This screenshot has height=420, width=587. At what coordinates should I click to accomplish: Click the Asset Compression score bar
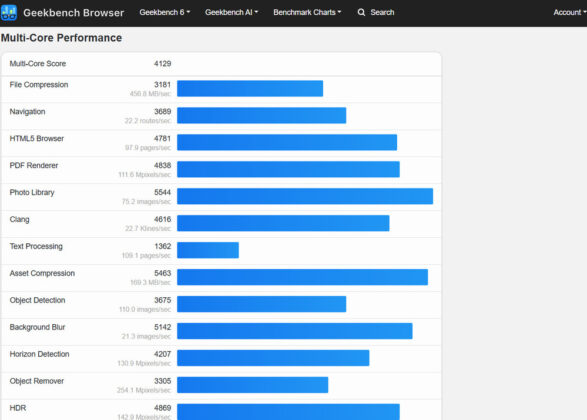coord(302,277)
